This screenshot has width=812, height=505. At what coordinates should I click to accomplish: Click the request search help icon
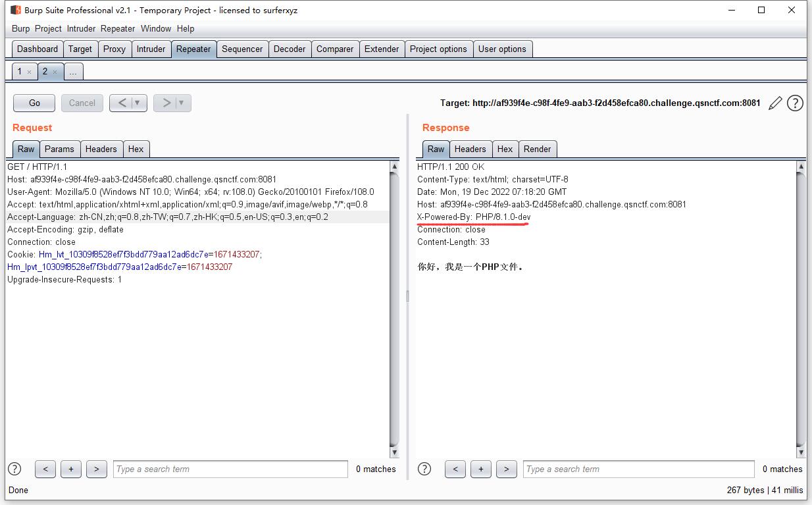pos(14,469)
